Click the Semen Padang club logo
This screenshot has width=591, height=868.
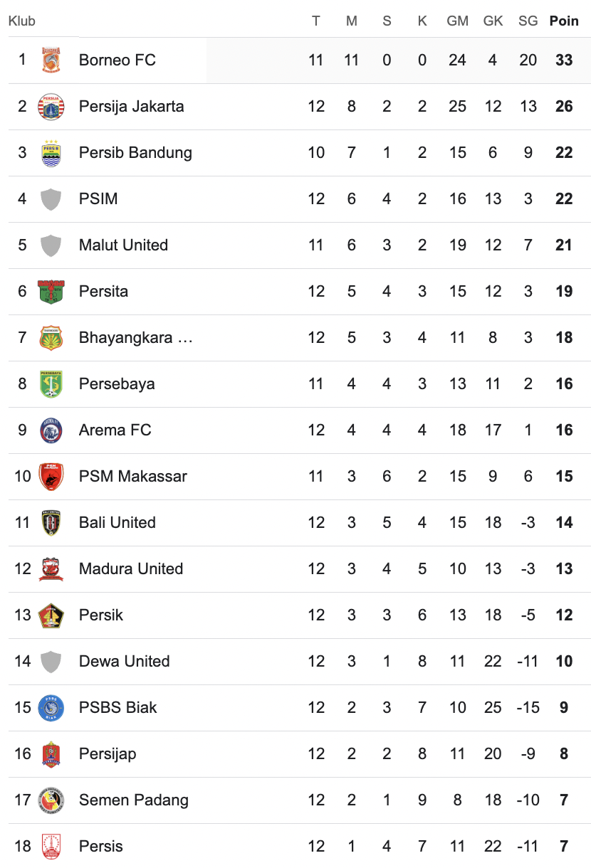pos(51,800)
